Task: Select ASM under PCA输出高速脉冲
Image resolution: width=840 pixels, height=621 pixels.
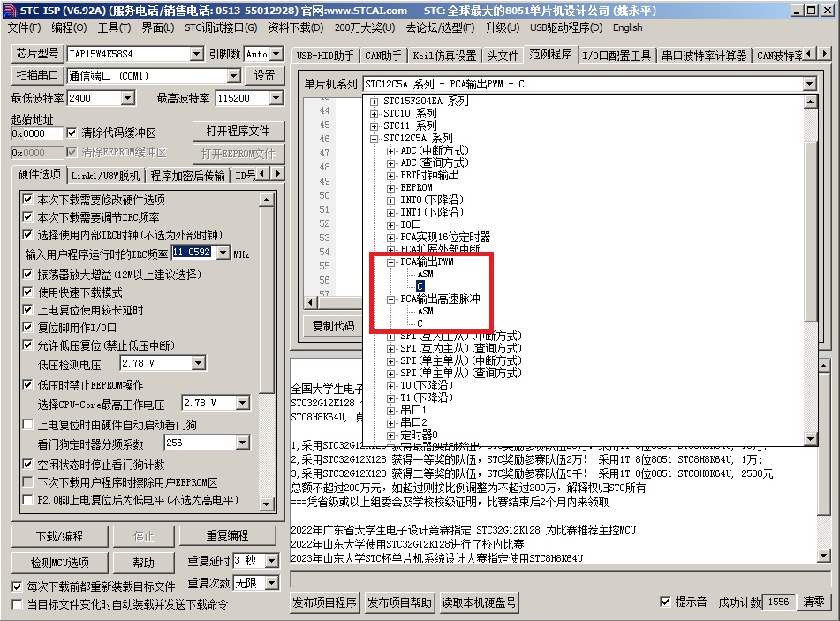Action: 426,311
